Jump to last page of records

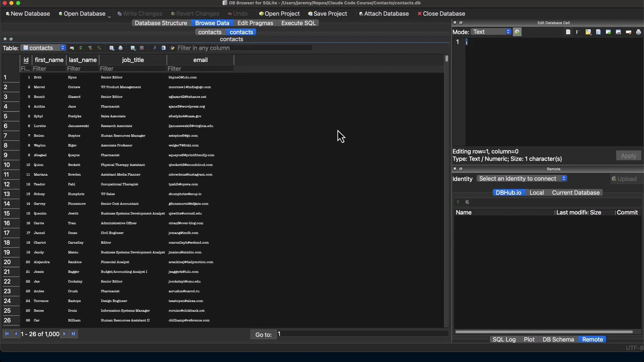point(73,334)
